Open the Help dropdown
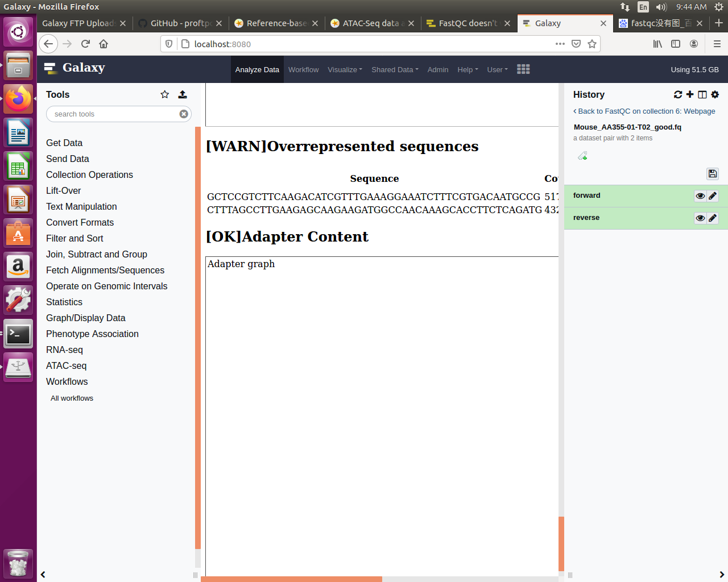Image resolution: width=728 pixels, height=582 pixels. click(x=468, y=69)
